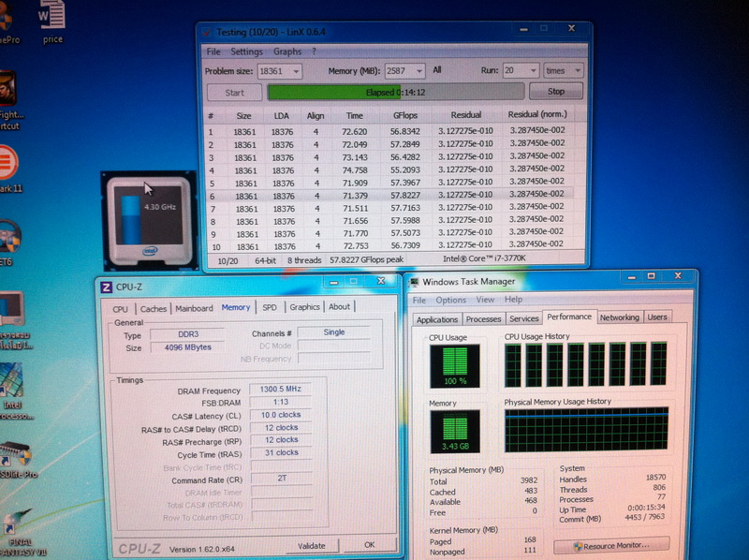Switch to Processes tab in Task Manager
This screenshot has width=749, height=560.
tap(483, 318)
